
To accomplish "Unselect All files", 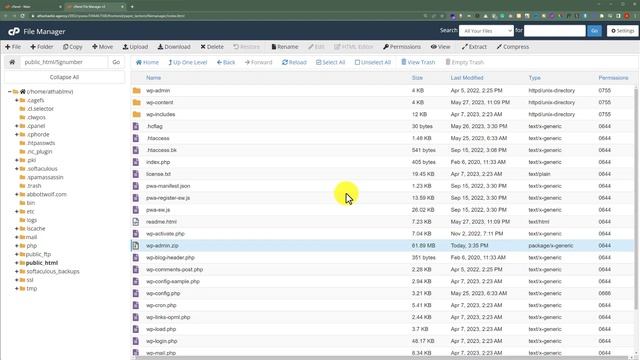I will [x=373, y=62].
